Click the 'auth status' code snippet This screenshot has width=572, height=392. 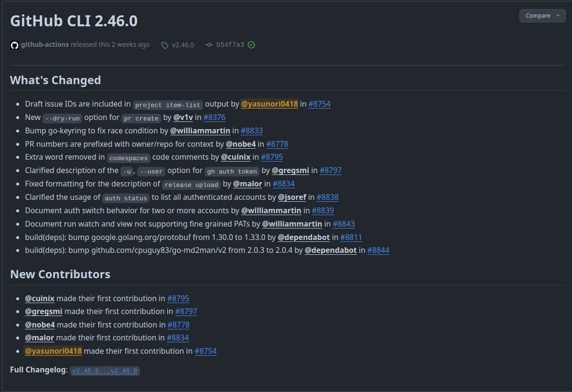tap(126, 198)
